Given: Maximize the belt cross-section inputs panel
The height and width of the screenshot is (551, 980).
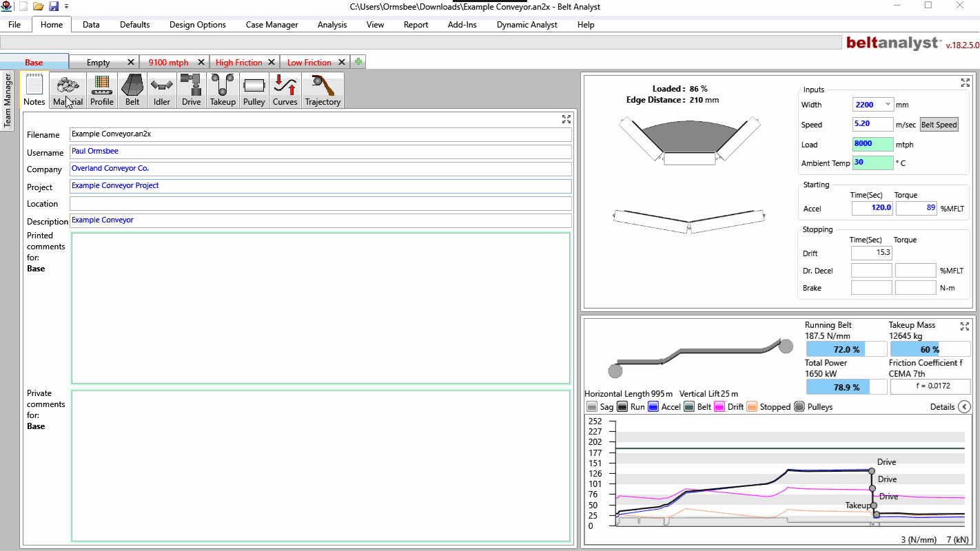Looking at the screenshot, I should (x=966, y=83).
